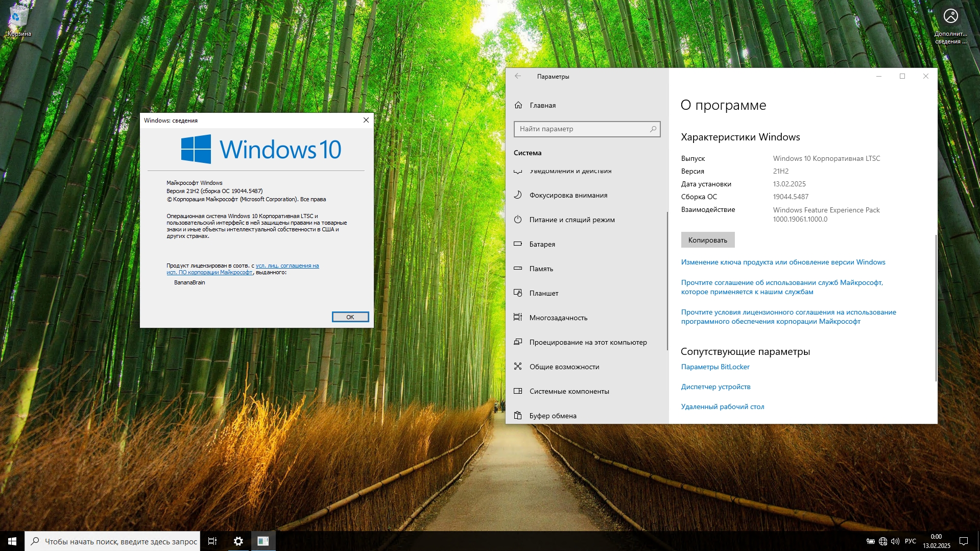The width and height of the screenshot is (980, 551).
Task: Click Windows Feature Experience Pack value
Action: click(x=826, y=214)
